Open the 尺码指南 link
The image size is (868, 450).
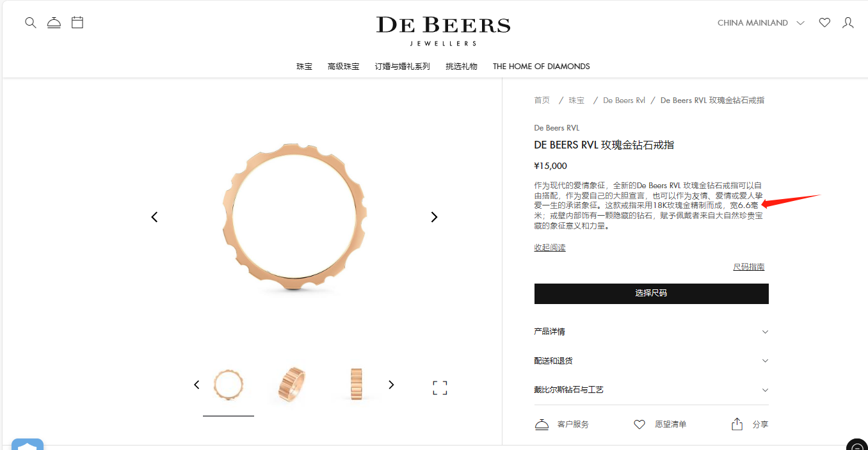point(749,267)
